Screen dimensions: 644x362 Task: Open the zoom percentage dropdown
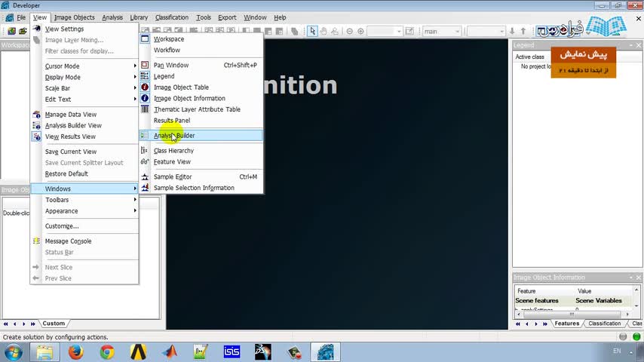click(398, 31)
